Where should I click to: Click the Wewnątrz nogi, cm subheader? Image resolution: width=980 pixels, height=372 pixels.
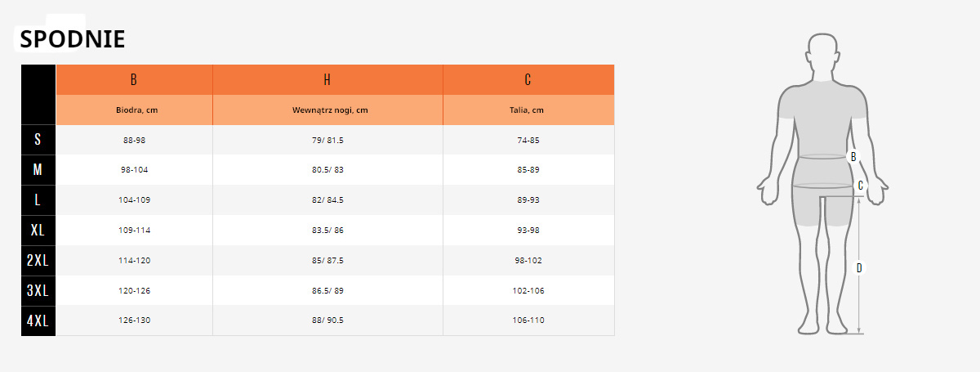[327, 110]
